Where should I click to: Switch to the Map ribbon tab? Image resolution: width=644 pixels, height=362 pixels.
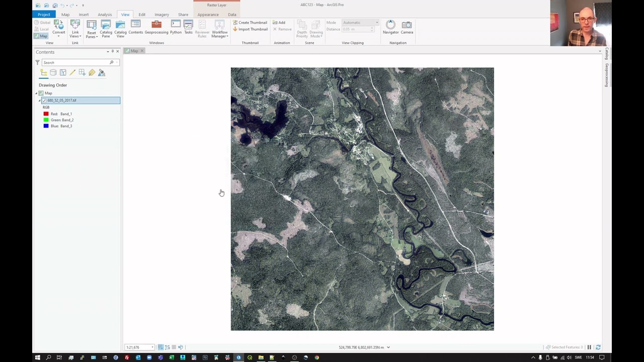coord(65,15)
